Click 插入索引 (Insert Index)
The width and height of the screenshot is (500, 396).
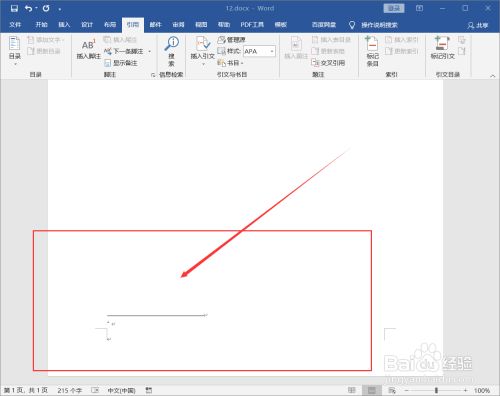coord(402,40)
